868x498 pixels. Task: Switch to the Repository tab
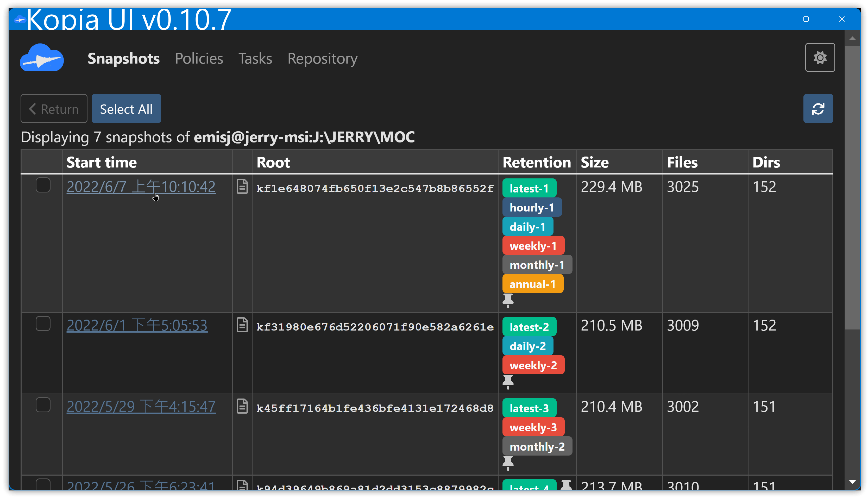[x=322, y=59]
